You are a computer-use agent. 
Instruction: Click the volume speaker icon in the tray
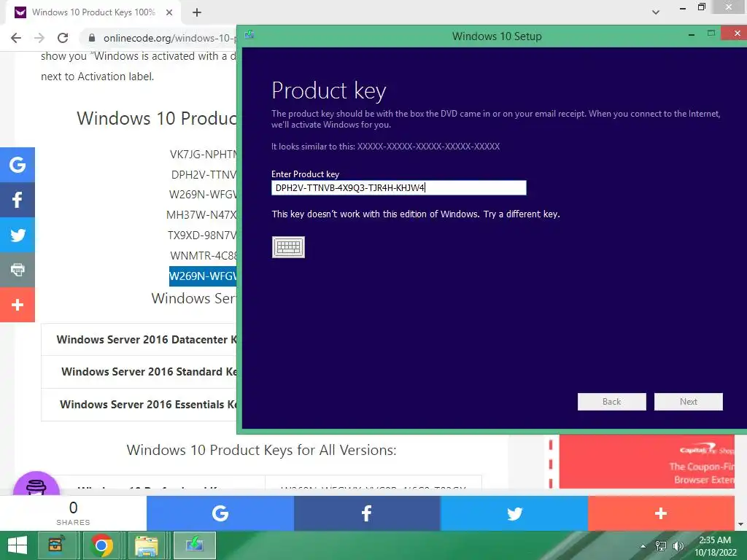pos(678,546)
